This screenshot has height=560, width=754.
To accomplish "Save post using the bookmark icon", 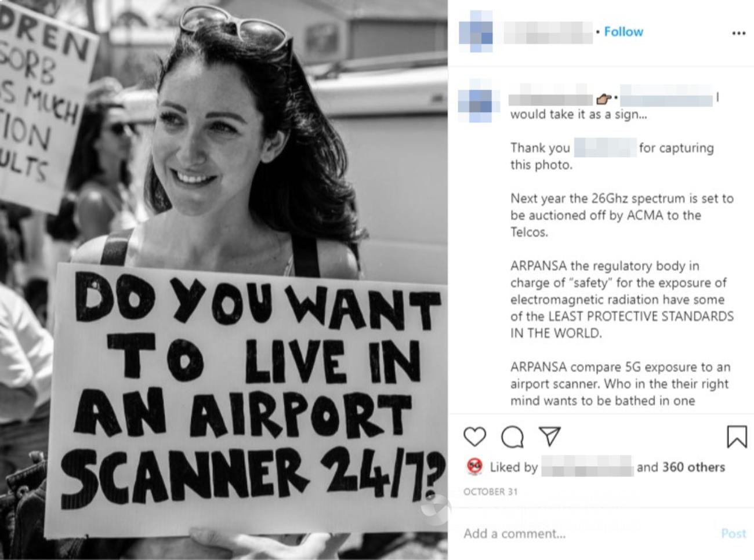I will pos(737,437).
